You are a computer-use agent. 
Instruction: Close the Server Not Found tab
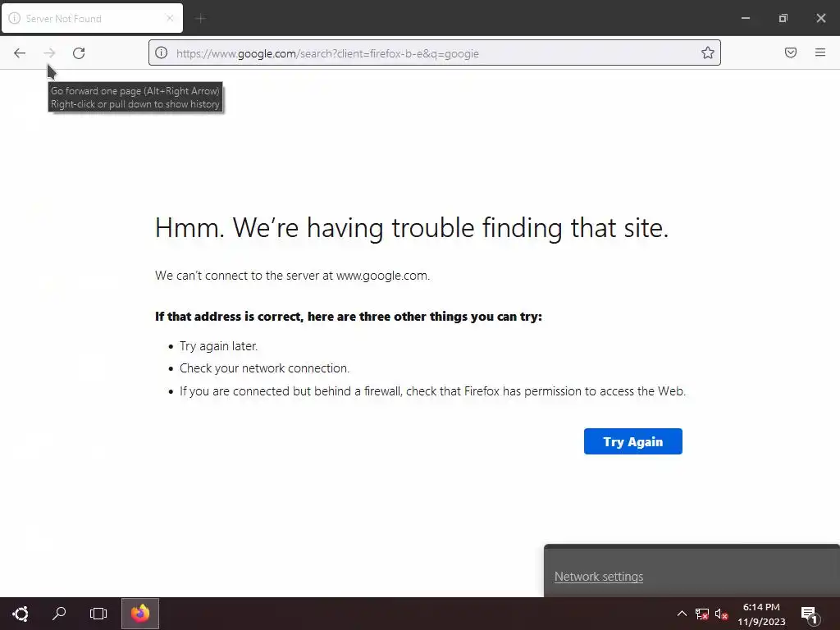[x=170, y=18]
